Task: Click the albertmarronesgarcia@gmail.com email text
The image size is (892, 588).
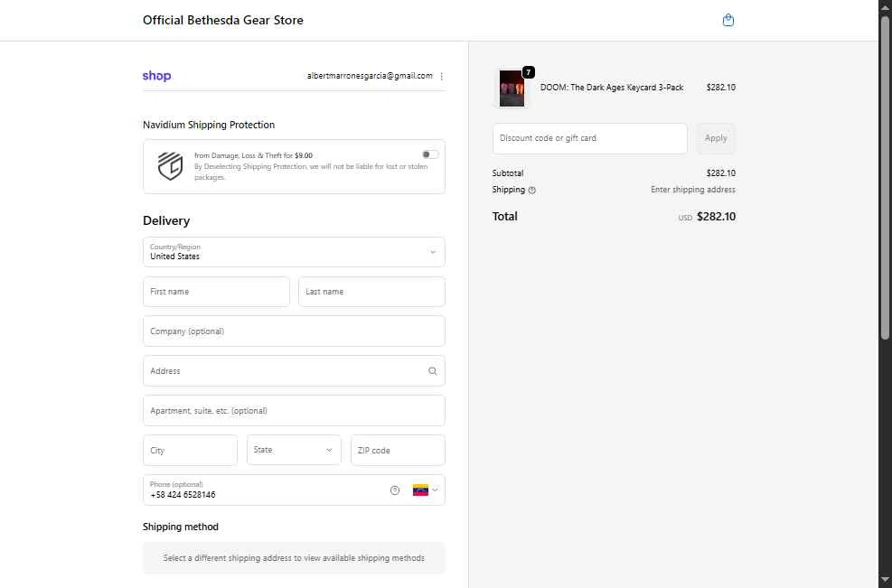Action: click(370, 76)
